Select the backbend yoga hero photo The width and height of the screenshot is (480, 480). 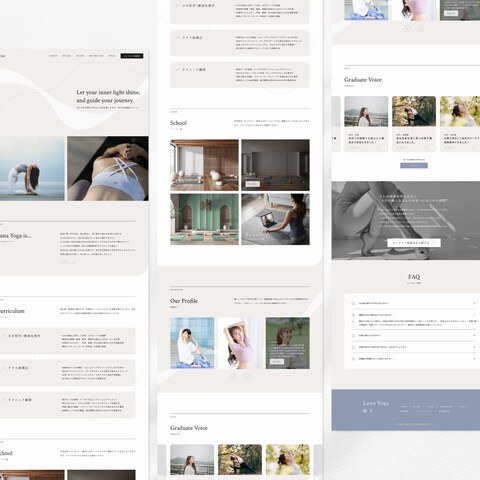point(32,168)
